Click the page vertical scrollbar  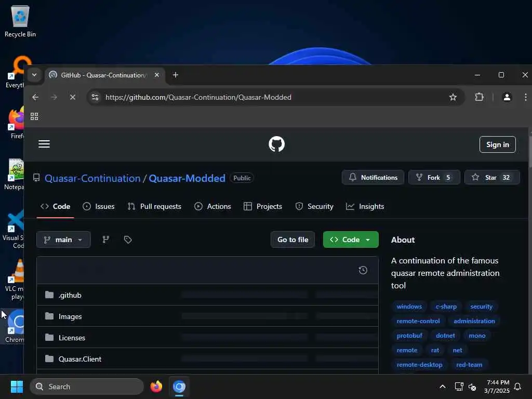click(529, 152)
